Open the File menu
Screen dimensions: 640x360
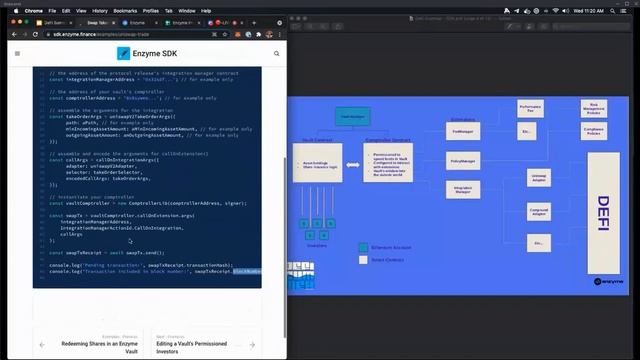point(52,11)
